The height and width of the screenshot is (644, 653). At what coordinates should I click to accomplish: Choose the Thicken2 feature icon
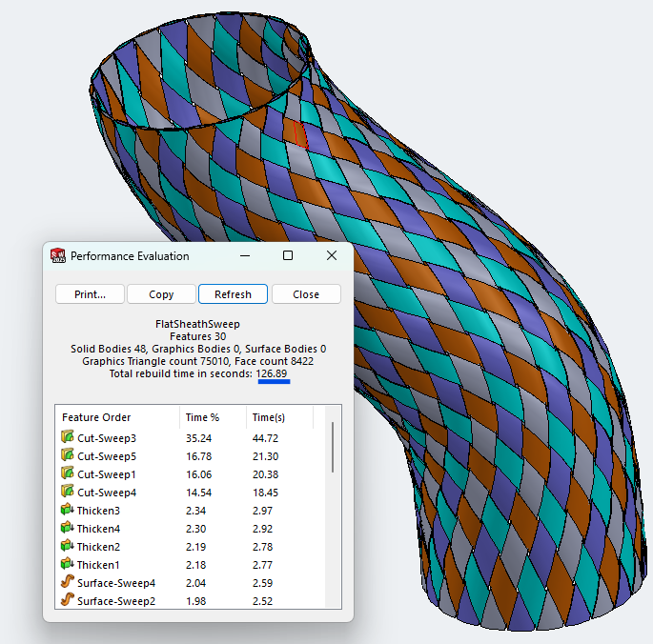67,547
